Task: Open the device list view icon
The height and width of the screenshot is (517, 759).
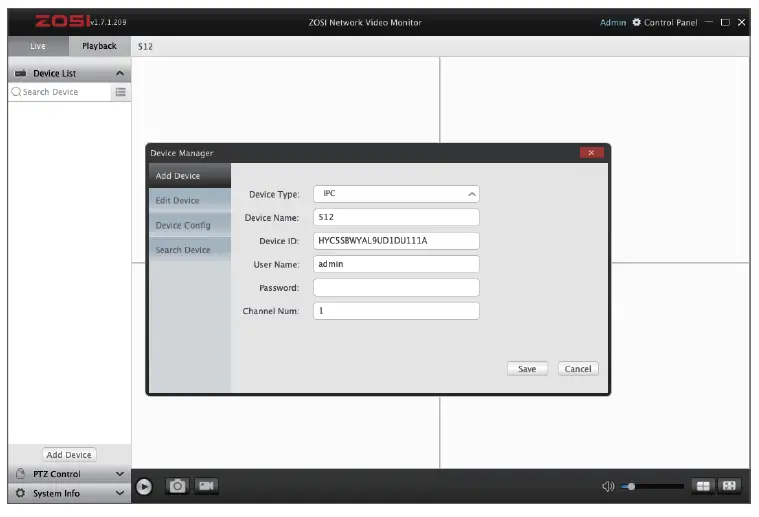Action: [121, 92]
